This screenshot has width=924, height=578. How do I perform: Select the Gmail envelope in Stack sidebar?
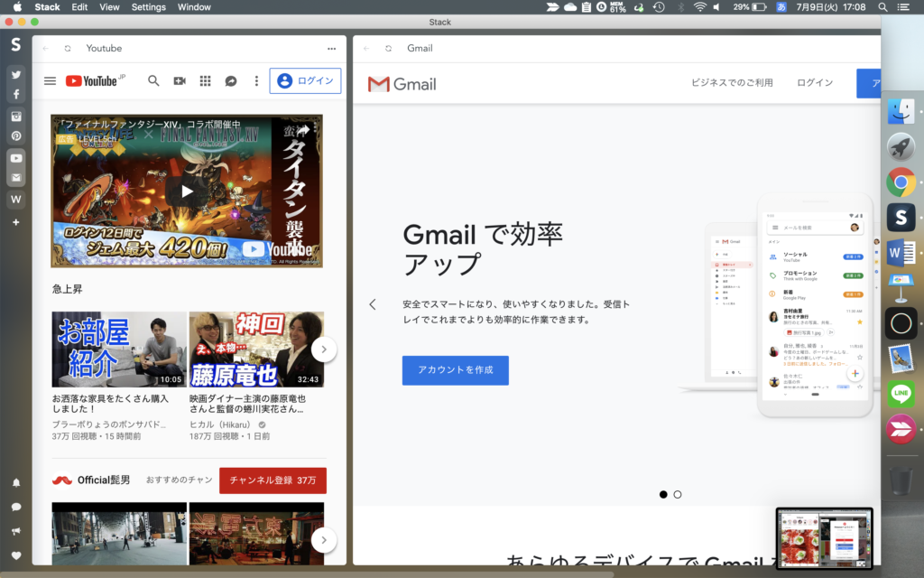click(x=16, y=178)
